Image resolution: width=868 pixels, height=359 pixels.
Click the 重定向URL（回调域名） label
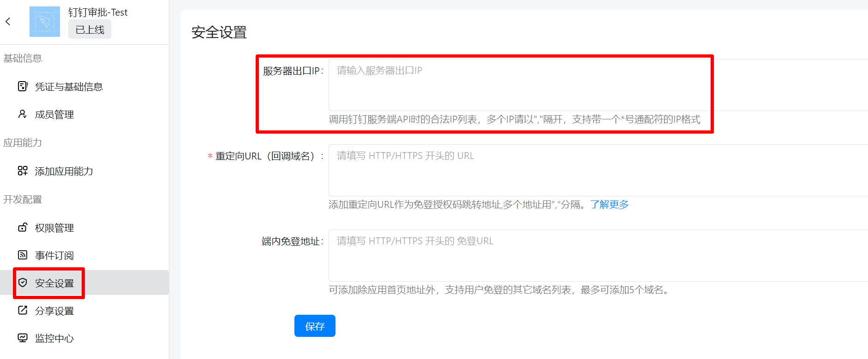269,156
